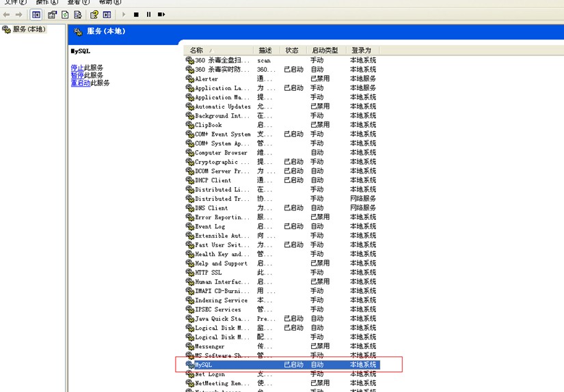This screenshot has height=392, width=564.
Task: Select the COM+ Event System service name
Action: (223, 134)
